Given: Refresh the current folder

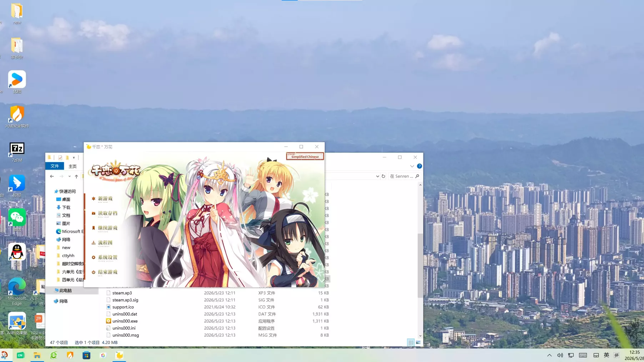Looking at the screenshot, I should pos(383,176).
